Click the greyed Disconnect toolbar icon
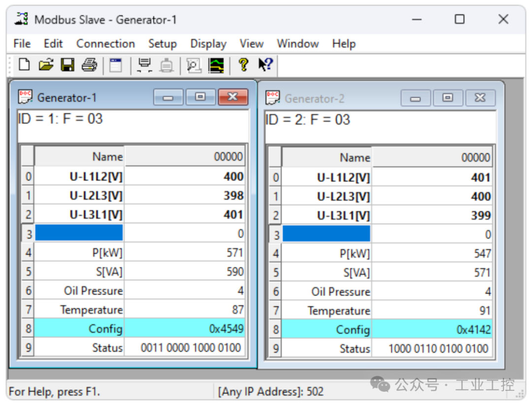The image size is (532, 406). (x=166, y=65)
